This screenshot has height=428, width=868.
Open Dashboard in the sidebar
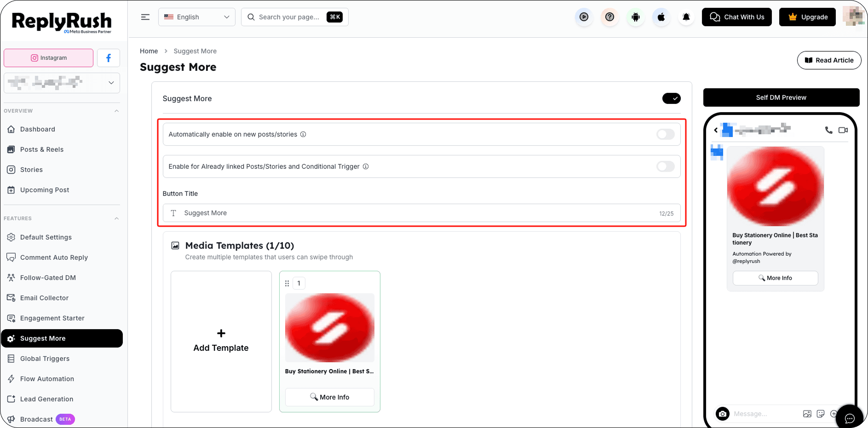coord(62,129)
